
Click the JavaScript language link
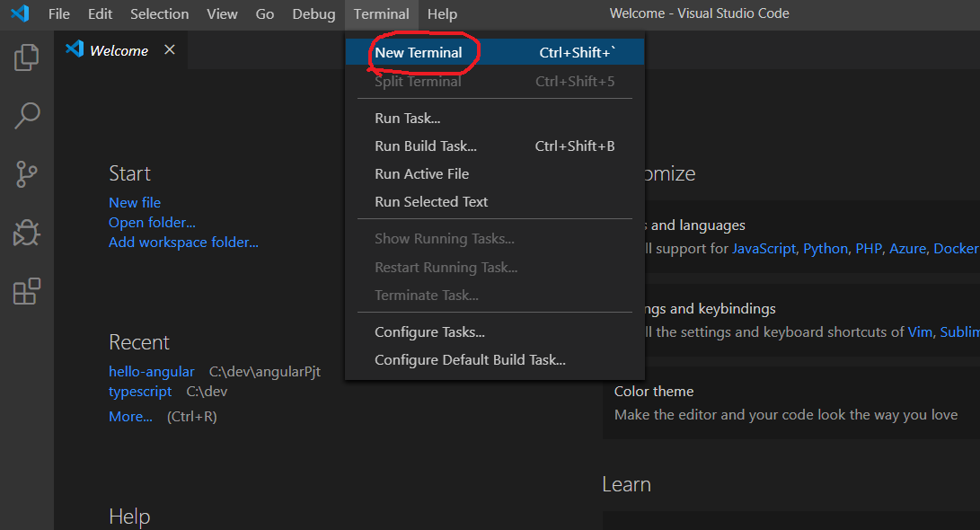764,249
